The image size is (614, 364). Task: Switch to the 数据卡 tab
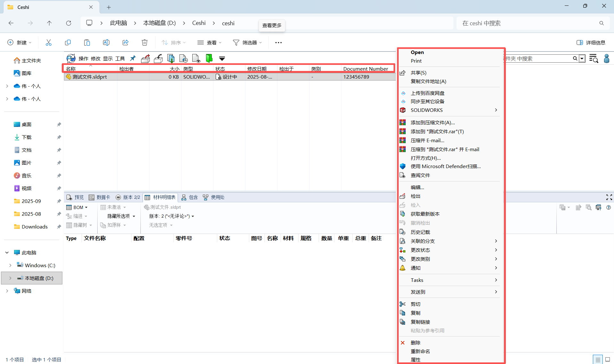tap(100, 197)
